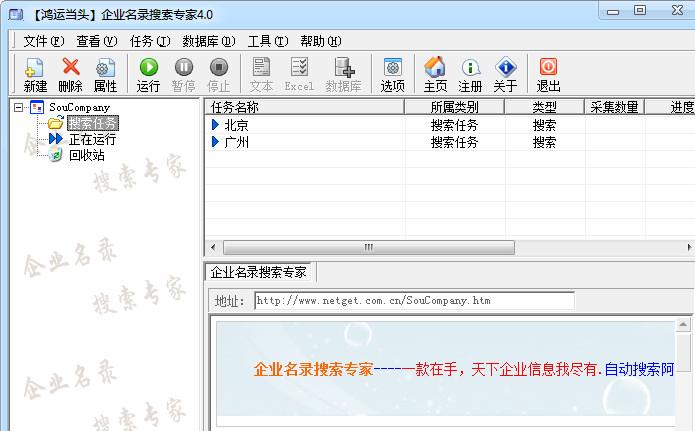Image resolution: width=695 pixels, height=431 pixels.
Task: Click the task list scroll-right arrow
Action: coord(689,247)
